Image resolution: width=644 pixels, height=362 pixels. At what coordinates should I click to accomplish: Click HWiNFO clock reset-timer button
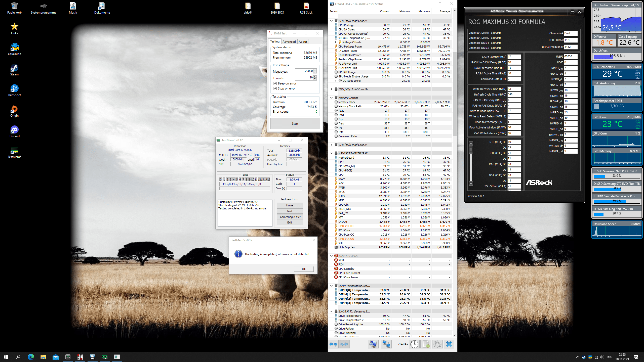414,344
